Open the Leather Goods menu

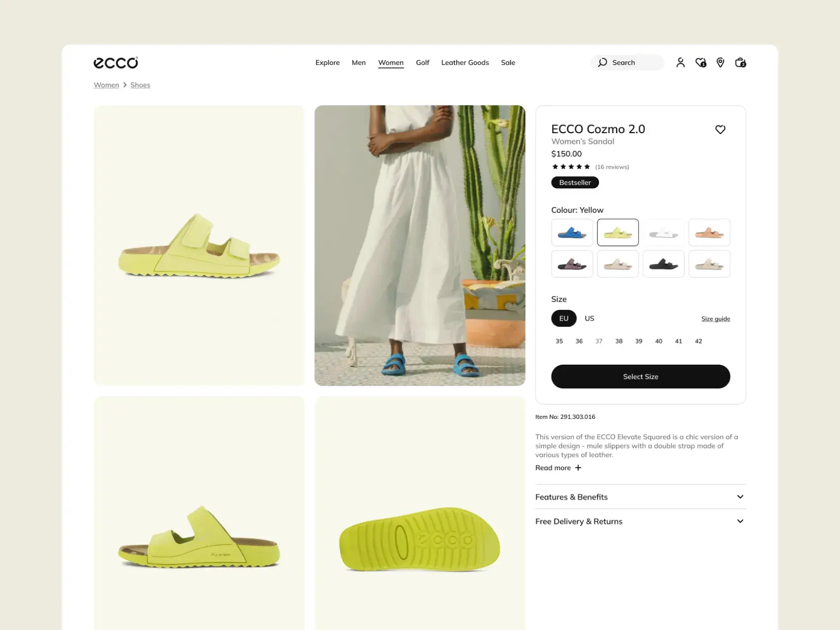(x=465, y=62)
